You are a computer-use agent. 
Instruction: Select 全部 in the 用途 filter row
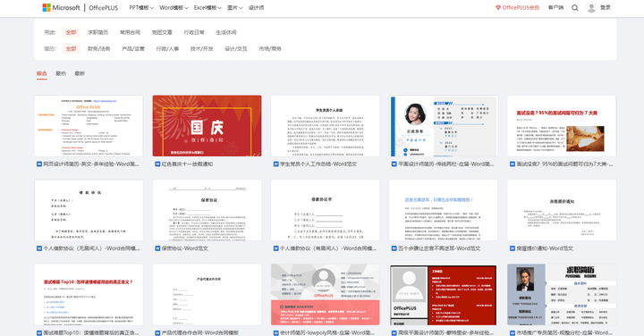(x=71, y=32)
